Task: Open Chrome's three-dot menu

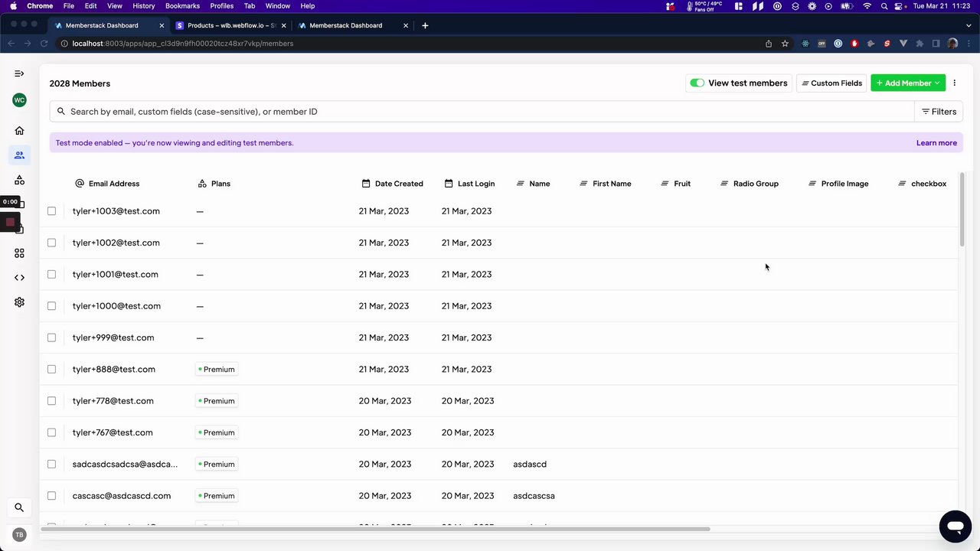Action: [969, 44]
